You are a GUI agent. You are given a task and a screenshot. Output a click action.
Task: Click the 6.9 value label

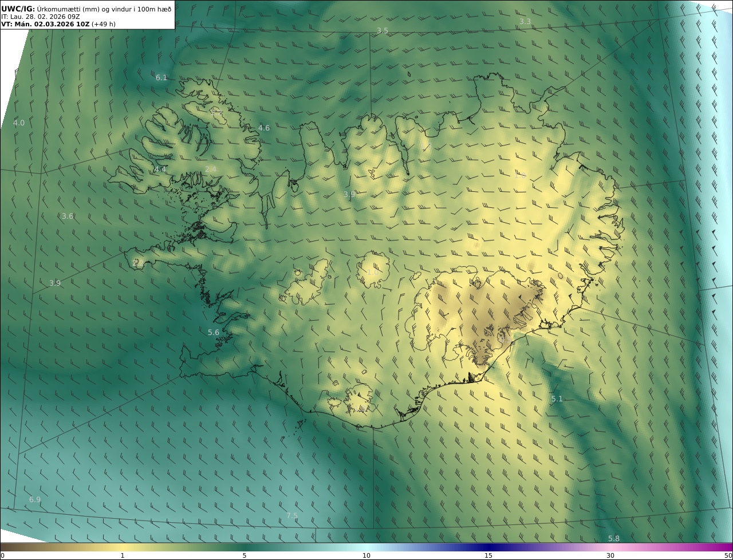click(35, 500)
